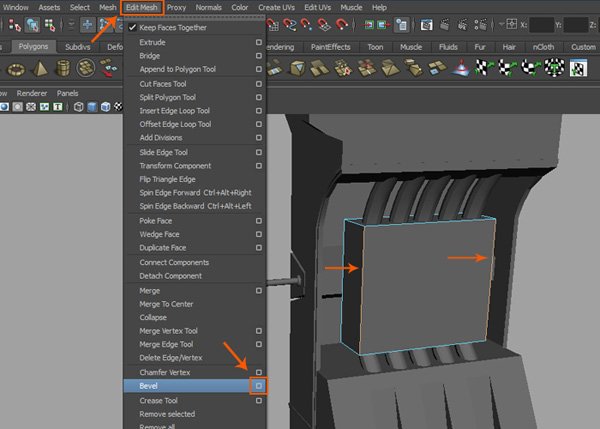600x429 pixels.
Task: Open the Chamfer Vertex option box
Action: (259, 372)
